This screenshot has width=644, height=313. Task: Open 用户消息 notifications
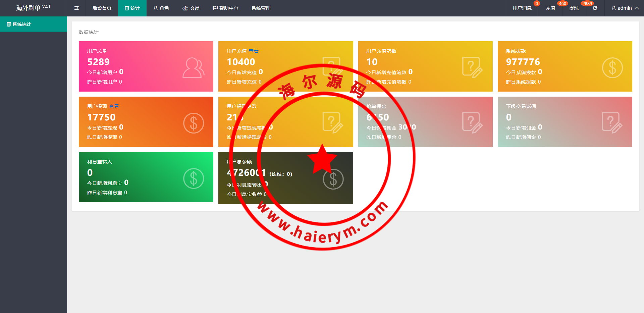coord(522,8)
